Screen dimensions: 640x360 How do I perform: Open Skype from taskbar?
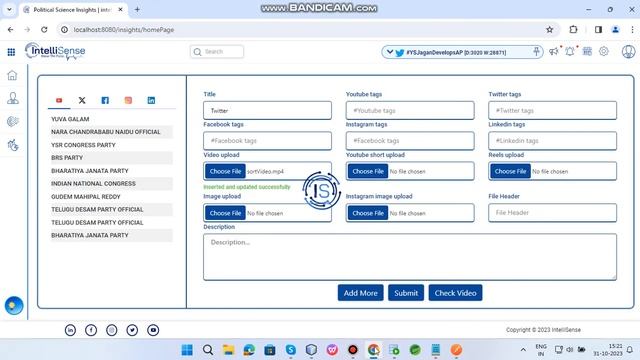[291, 350]
